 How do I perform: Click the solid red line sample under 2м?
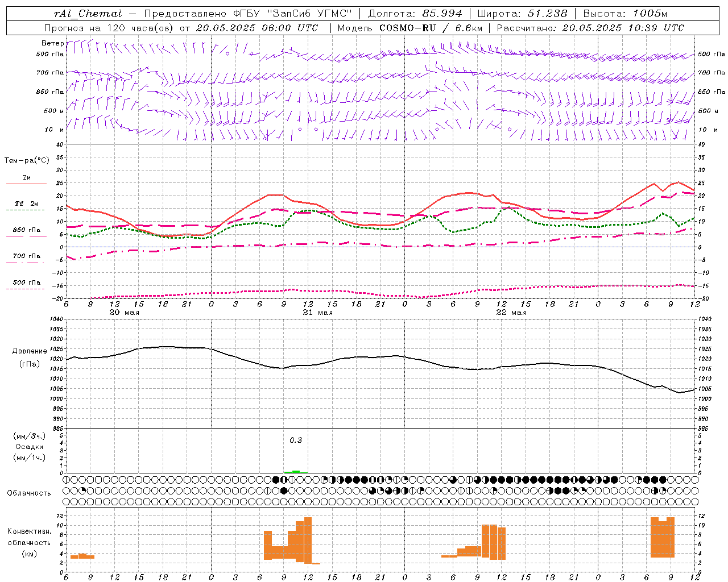coord(26,184)
